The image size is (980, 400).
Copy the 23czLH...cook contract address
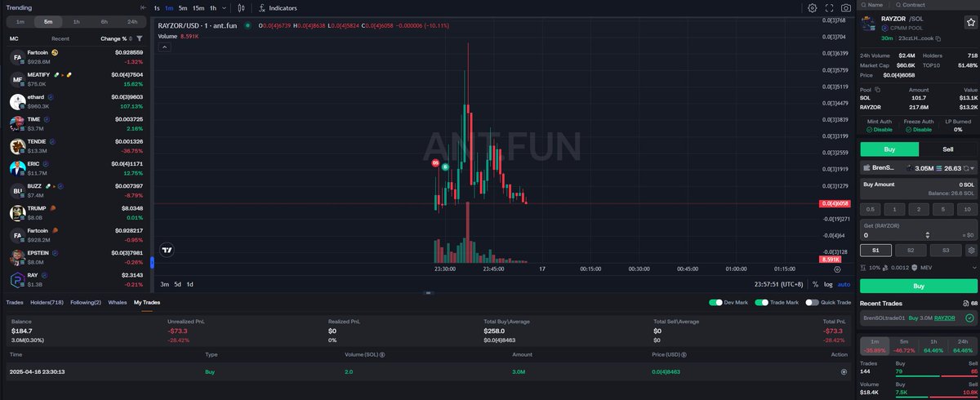(938, 38)
